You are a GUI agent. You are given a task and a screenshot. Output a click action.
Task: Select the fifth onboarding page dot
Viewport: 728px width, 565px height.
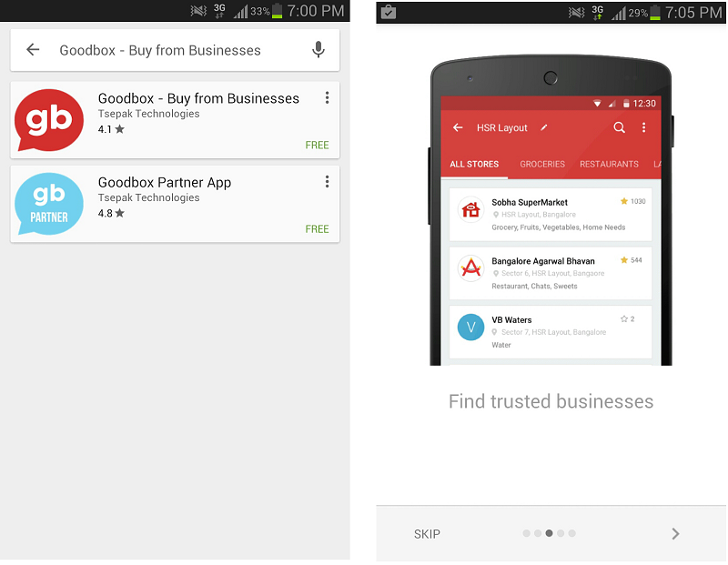pyautogui.click(x=572, y=533)
